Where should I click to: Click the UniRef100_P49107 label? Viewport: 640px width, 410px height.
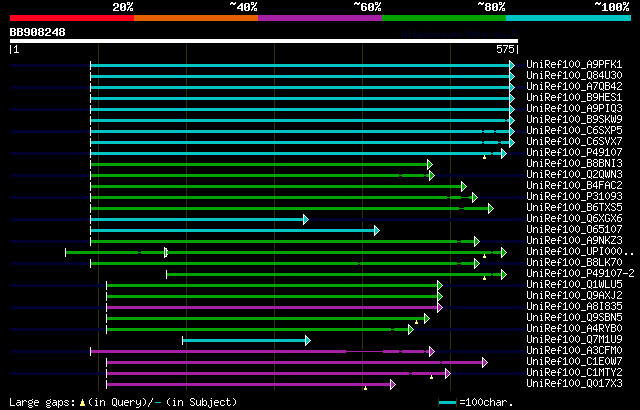574,153
